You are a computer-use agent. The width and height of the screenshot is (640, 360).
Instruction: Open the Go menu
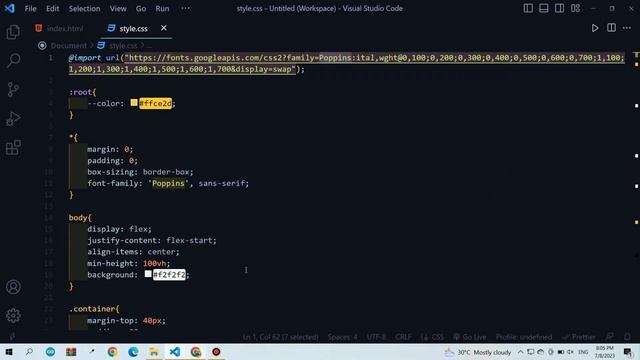click(x=141, y=9)
